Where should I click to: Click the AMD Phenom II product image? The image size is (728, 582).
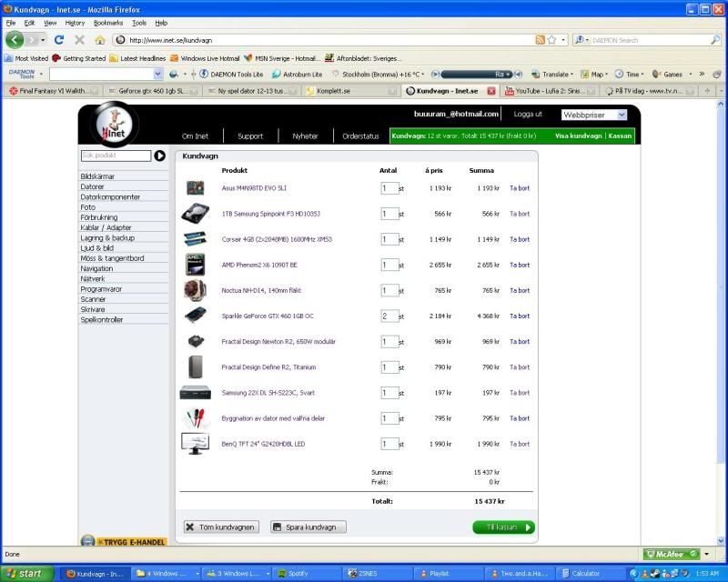pos(195,265)
